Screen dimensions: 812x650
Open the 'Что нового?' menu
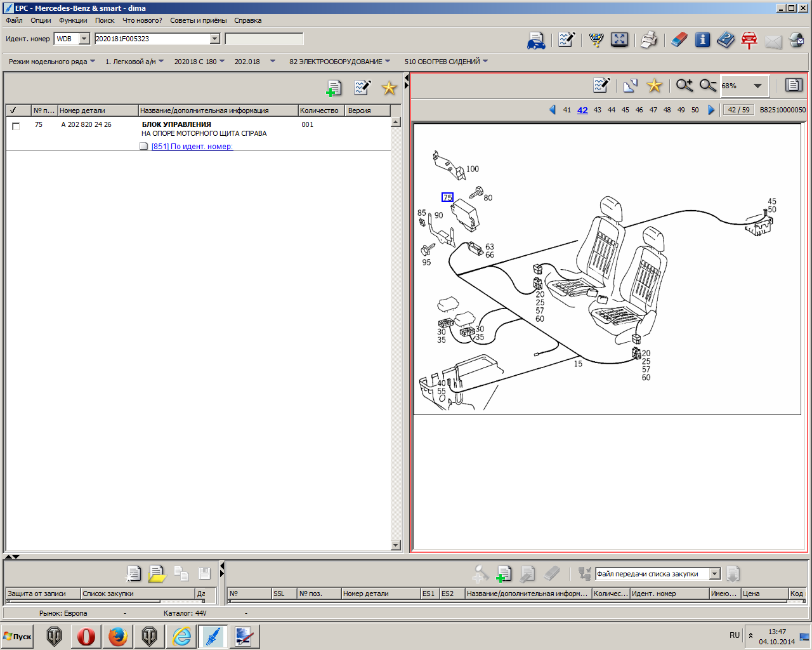(142, 20)
